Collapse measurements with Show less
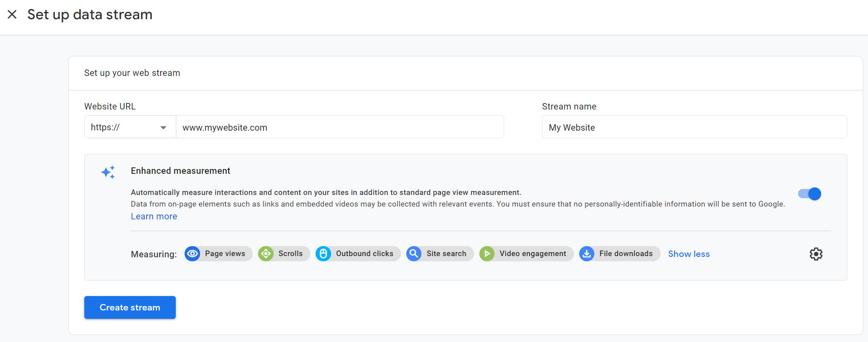Screen dimensions: 868x342 [x=689, y=254]
